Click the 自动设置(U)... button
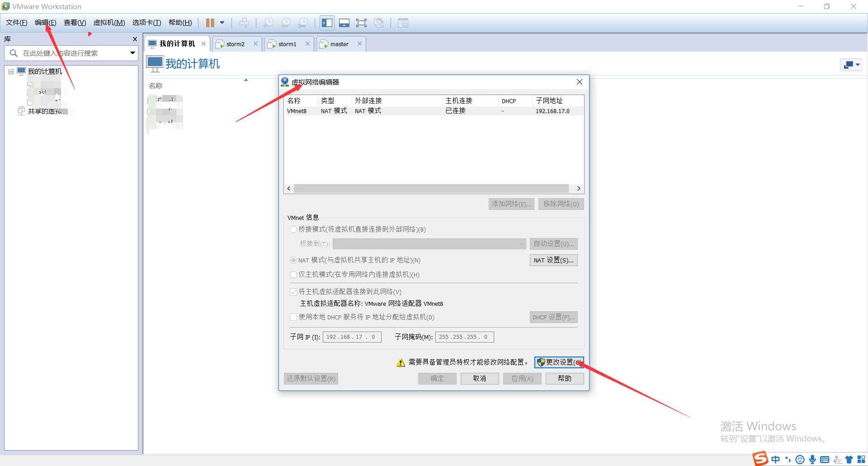The width and height of the screenshot is (868, 466). tap(553, 244)
